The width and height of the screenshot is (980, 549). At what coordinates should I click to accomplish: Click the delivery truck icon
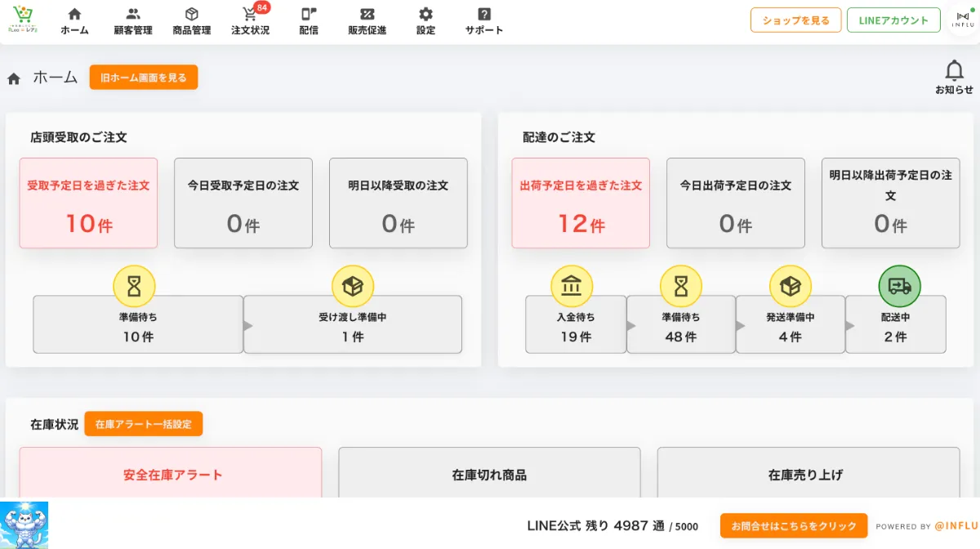tap(899, 286)
